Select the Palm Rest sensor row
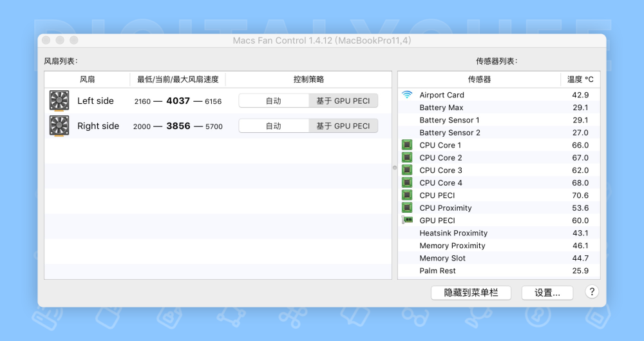The image size is (644, 341). click(499, 271)
